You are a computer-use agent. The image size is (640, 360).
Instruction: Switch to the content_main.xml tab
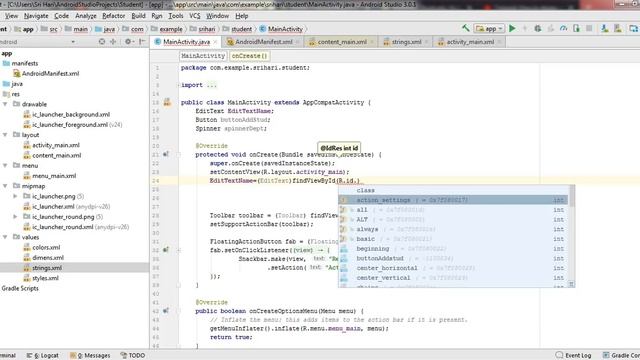(342, 42)
